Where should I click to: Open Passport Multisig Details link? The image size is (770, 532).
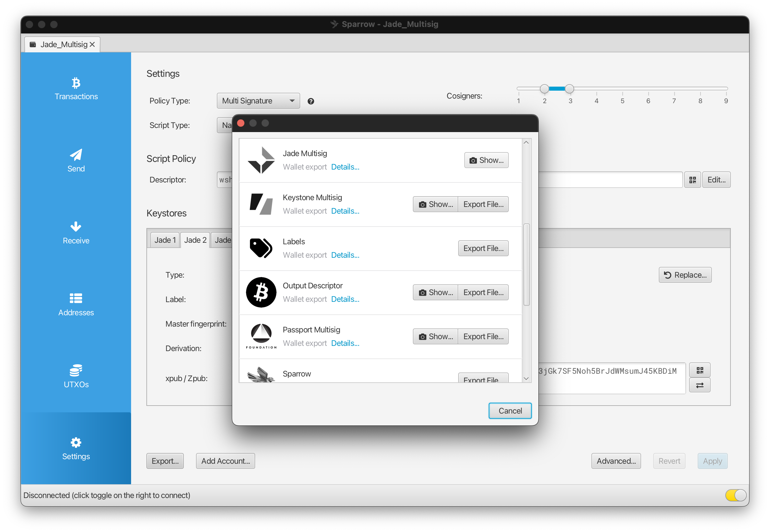click(345, 343)
